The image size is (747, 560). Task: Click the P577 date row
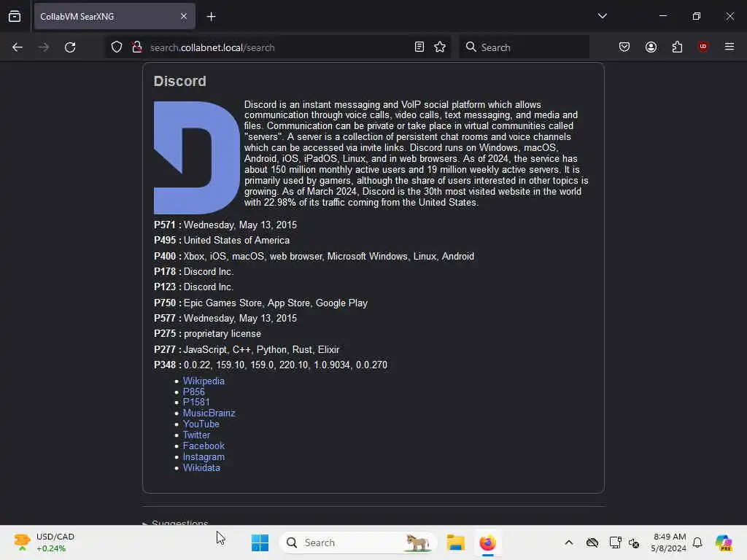pyautogui.click(x=225, y=318)
